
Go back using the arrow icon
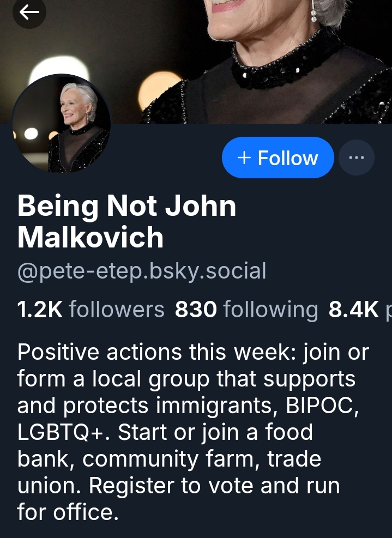pos(29,12)
